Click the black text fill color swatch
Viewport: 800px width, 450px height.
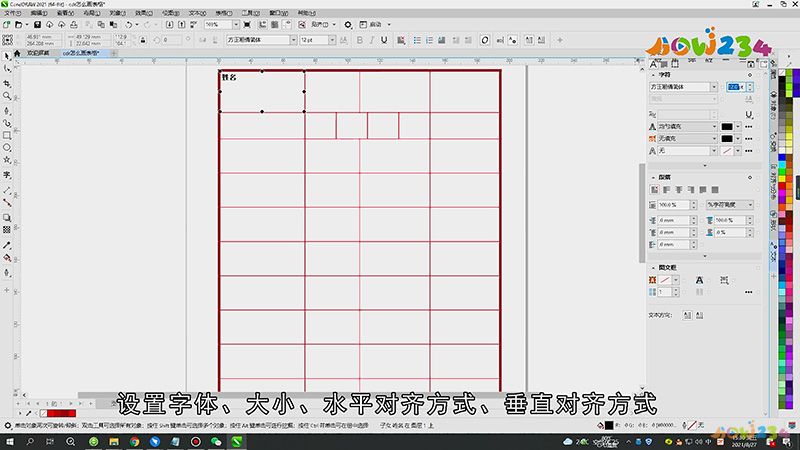727,127
